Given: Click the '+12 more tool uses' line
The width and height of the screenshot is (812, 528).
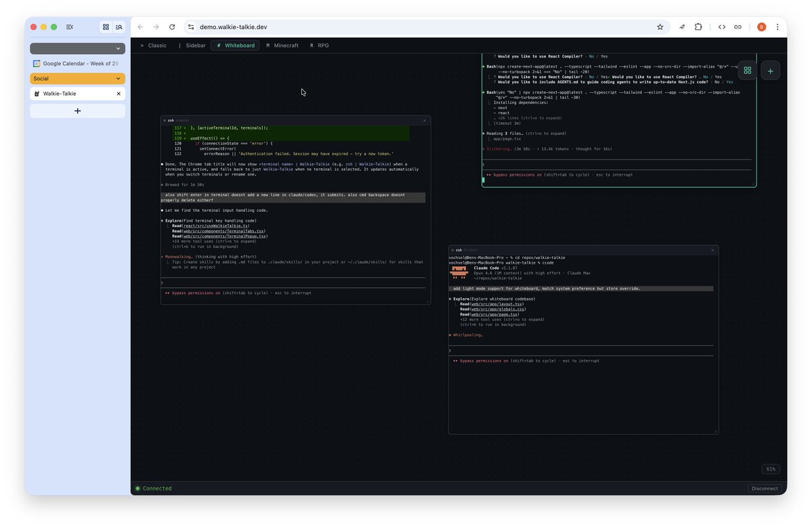Looking at the screenshot, I should pyautogui.click(x=503, y=320).
